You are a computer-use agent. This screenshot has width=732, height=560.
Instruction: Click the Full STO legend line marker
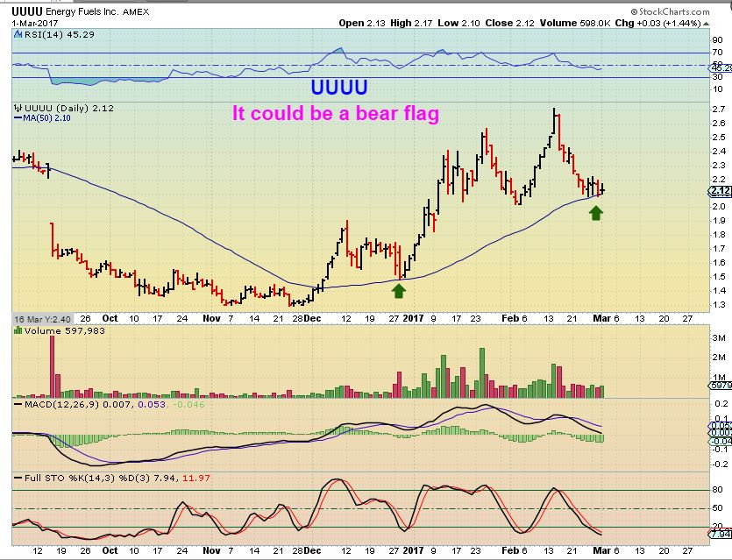coord(18,478)
